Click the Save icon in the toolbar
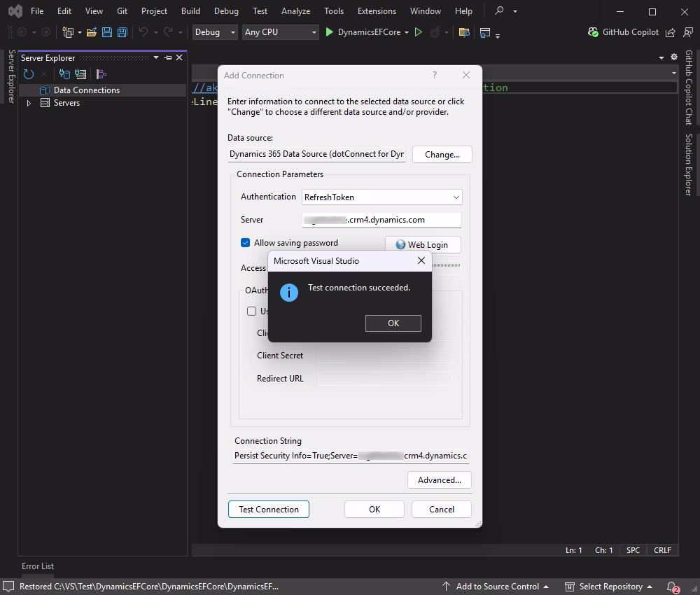The height and width of the screenshot is (595, 700). [106, 32]
